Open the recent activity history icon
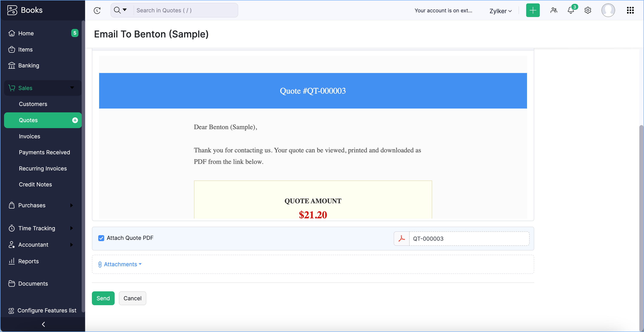Viewport: 644px width, 332px height. coord(97,10)
